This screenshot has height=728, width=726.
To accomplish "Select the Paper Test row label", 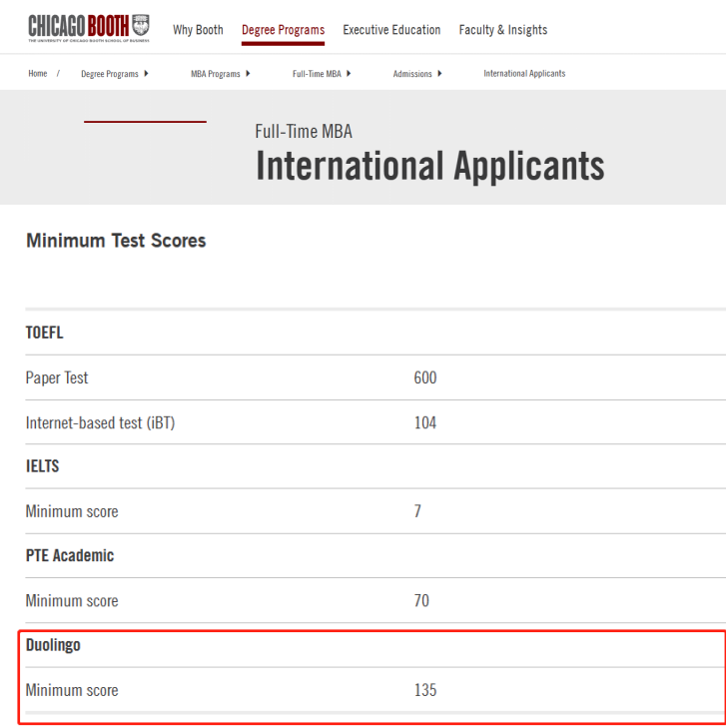I will point(57,377).
